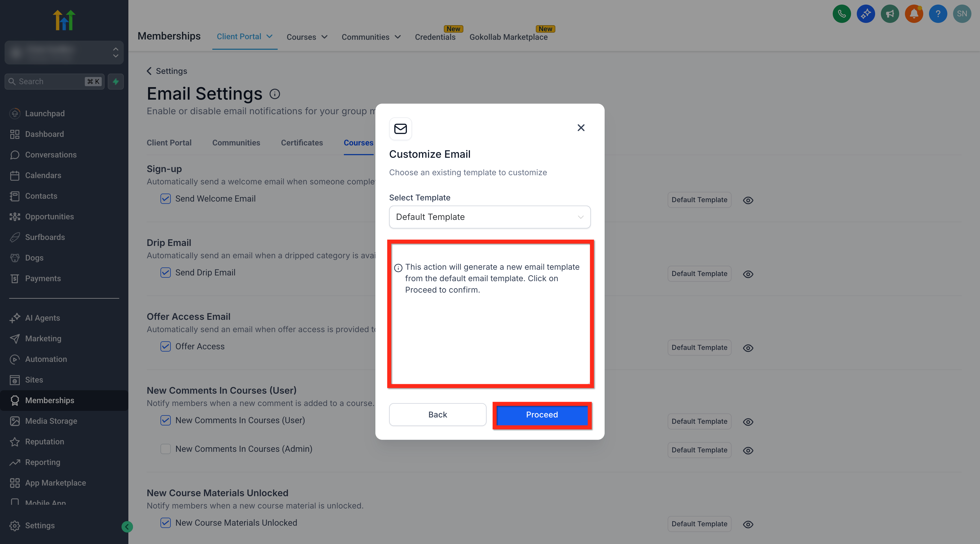
Task: Open the help question mark icon
Action: (x=938, y=14)
